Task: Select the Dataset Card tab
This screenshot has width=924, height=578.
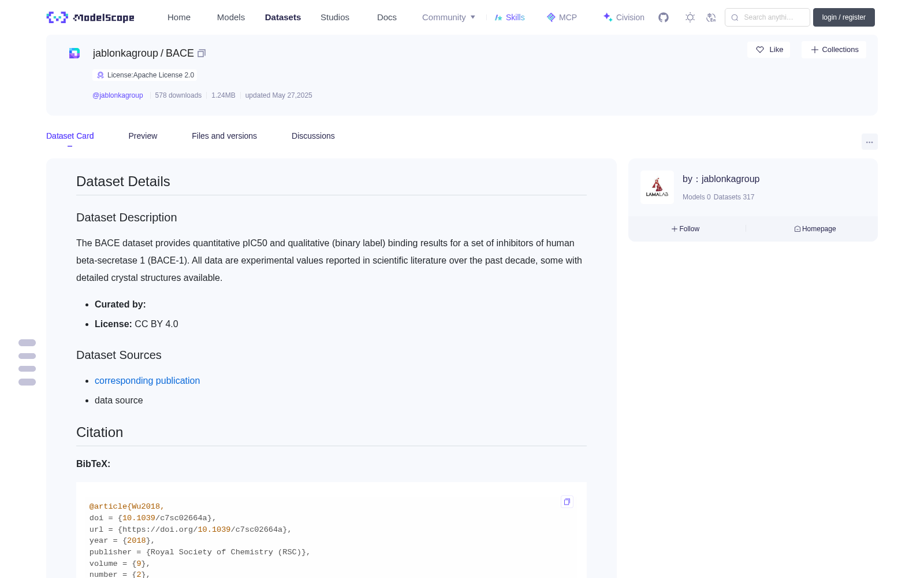Action: coord(70,136)
